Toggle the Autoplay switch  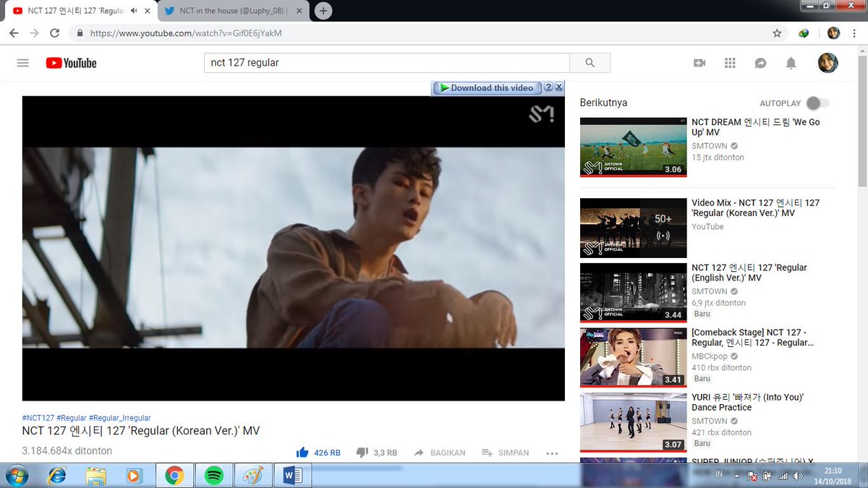click(818, 103)
